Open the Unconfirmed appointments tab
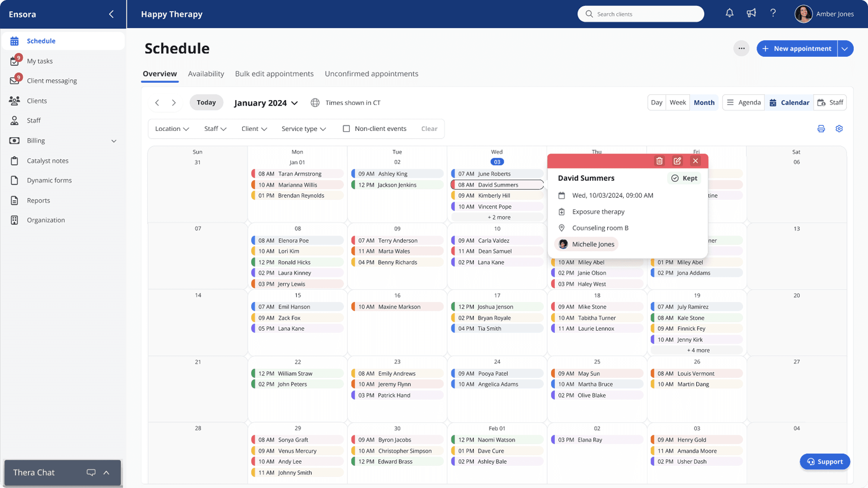The width and height of the screenshot is (868, 488). pyautogui.click(x=371, y=74)
